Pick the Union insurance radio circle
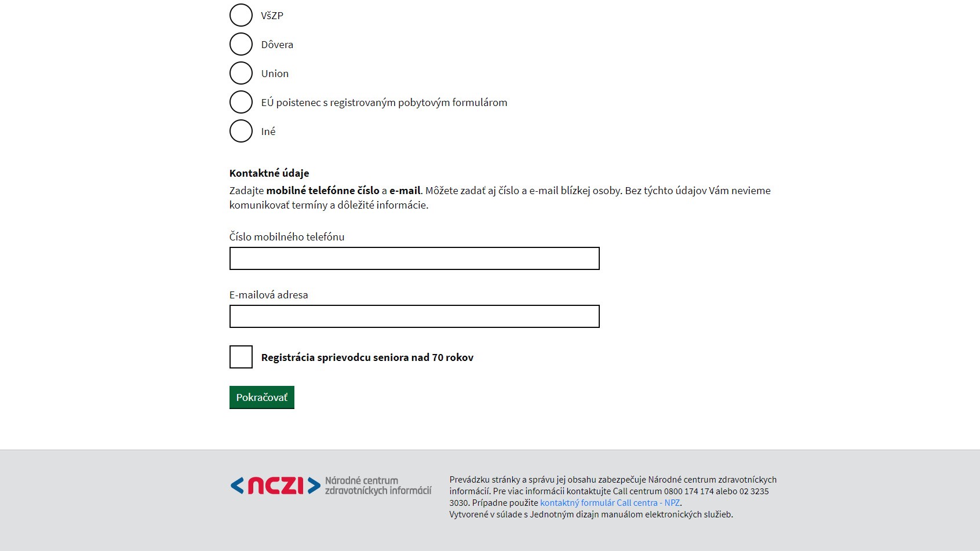Viewport: 980px width, 551px height. (x=241, y=73)
